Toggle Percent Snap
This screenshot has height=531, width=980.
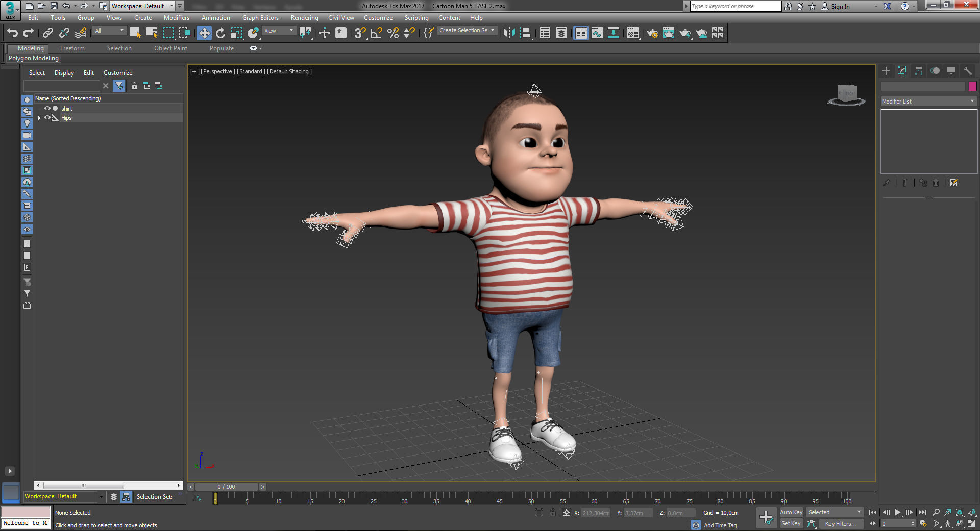[x=393, y=33]
